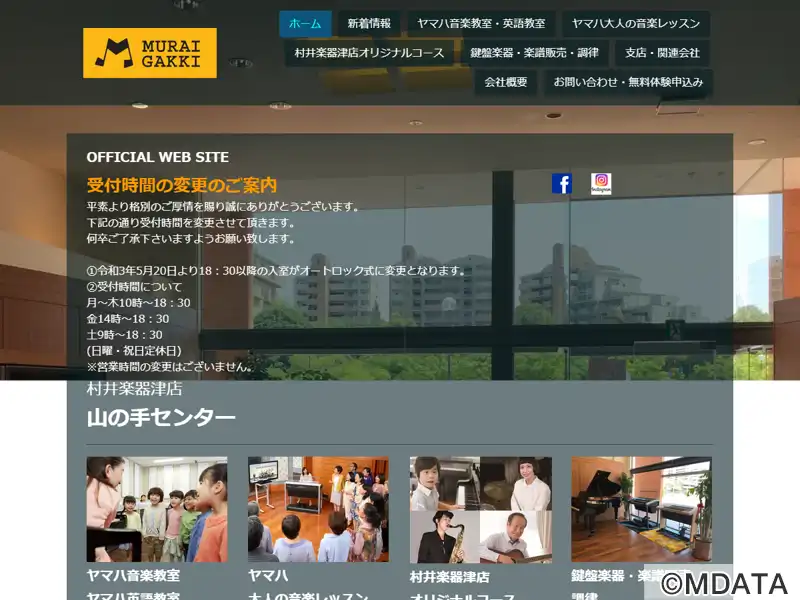Viewport: 800px width, 600px height.
Task: Open the ヤマハ音楽教室 caption link
Action: (133, 576)
